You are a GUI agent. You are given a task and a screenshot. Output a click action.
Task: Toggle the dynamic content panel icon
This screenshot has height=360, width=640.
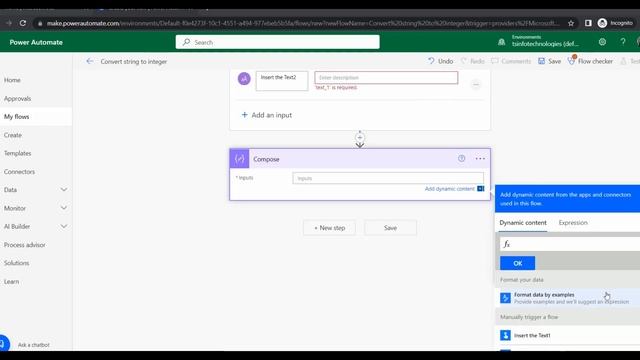click(481, 189)
